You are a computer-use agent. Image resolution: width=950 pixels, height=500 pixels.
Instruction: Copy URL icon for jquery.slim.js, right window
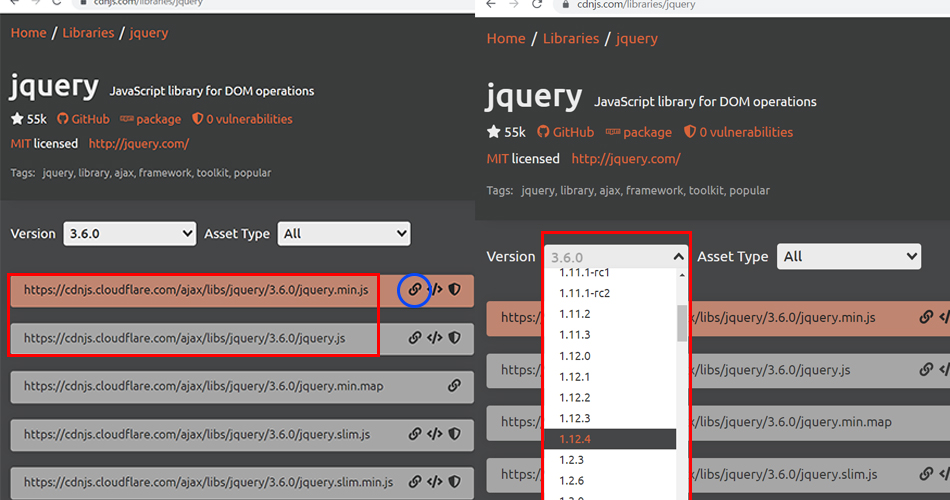[926, 474]
